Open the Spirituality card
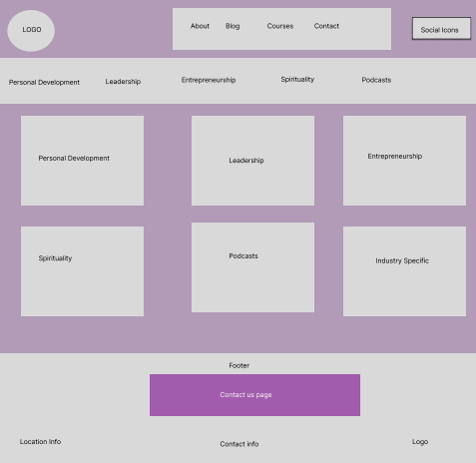476x463 pixels. pyautogui.click(x=82, y=271)
